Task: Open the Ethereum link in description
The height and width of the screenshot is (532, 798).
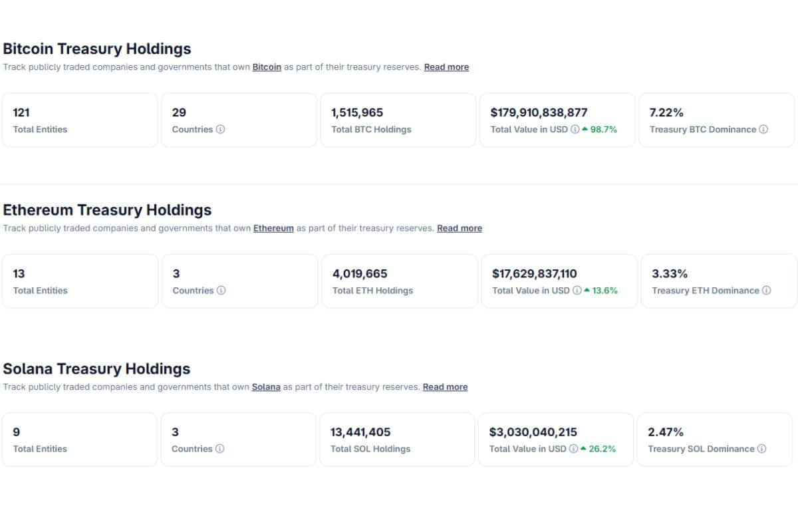Action: [x=273, y=228]
